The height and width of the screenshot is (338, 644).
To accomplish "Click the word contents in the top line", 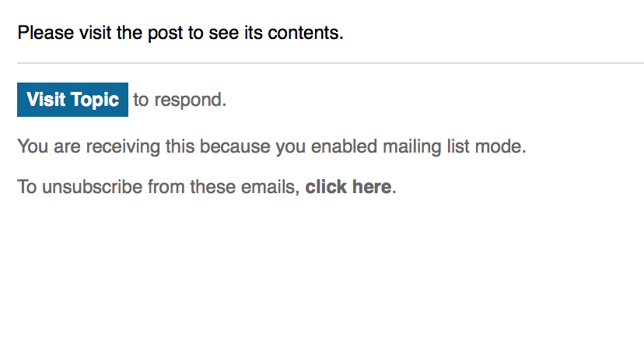I will tap(303, 33).
